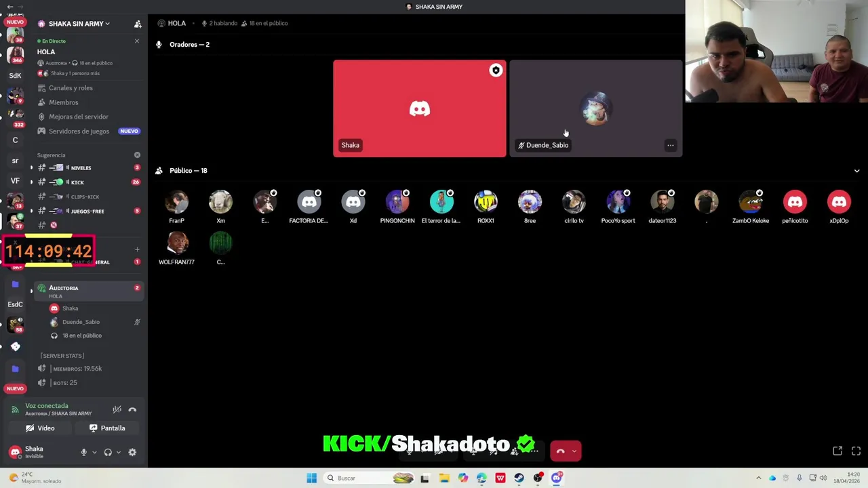The height and width of the screenshot is (488, 868).
Task: Open the dropdown arrow beside the hang-up button
Action: tap(574, 451)
